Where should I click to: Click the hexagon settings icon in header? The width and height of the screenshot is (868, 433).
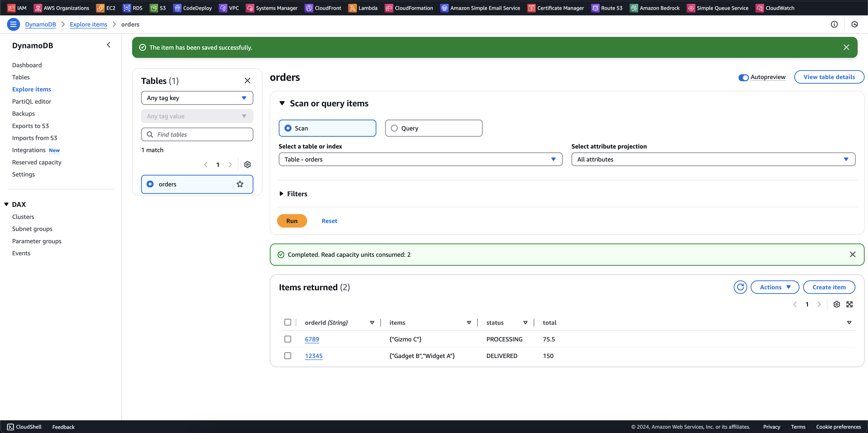854,24
